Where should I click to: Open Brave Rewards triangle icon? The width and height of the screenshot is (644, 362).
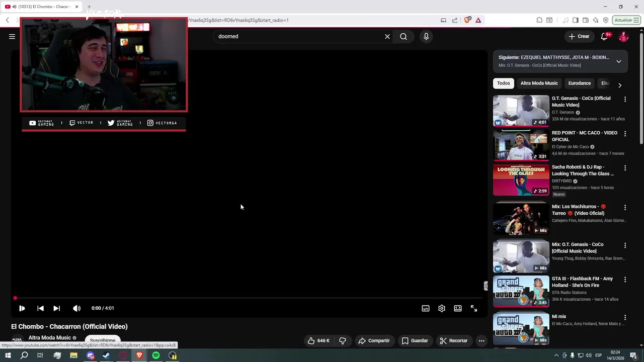478,20
